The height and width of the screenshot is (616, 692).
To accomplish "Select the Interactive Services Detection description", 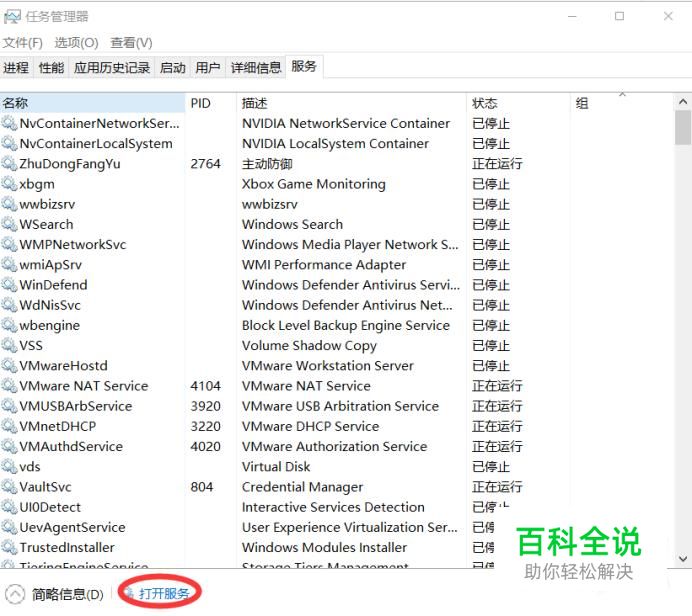I will click(333, 507).
